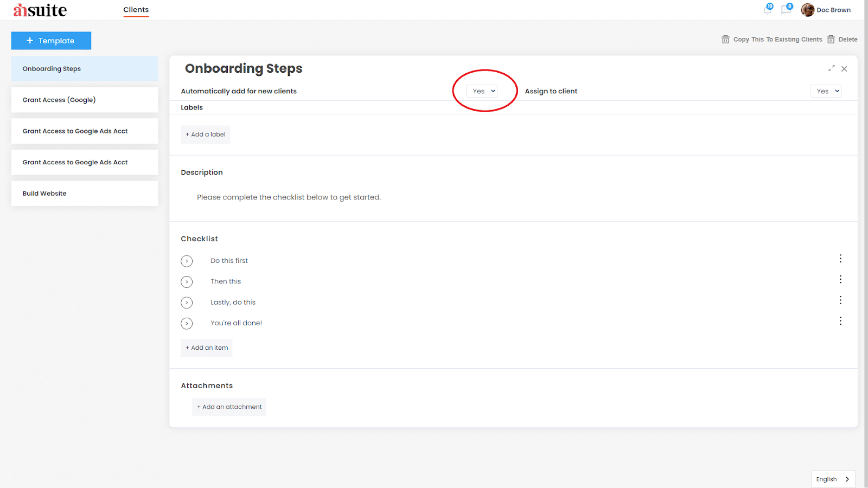Click the trash icon next to Delete
The width and height of the screenshot is (868, 488).
(832, 39)
